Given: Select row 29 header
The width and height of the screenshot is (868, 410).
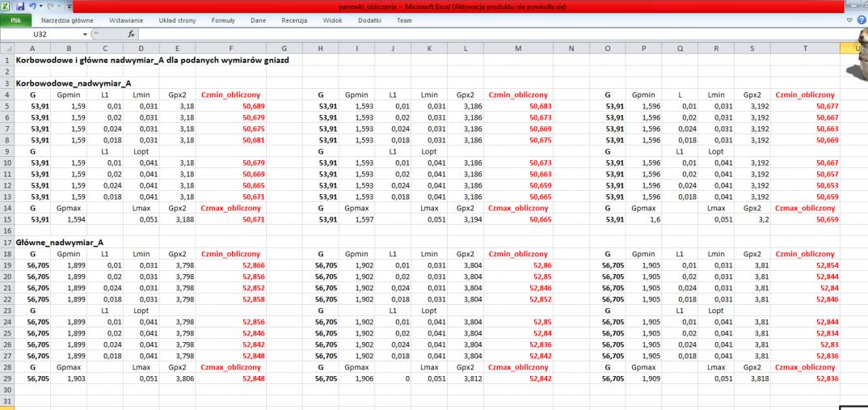Looking at the screenshot, I should coord(6,378).
